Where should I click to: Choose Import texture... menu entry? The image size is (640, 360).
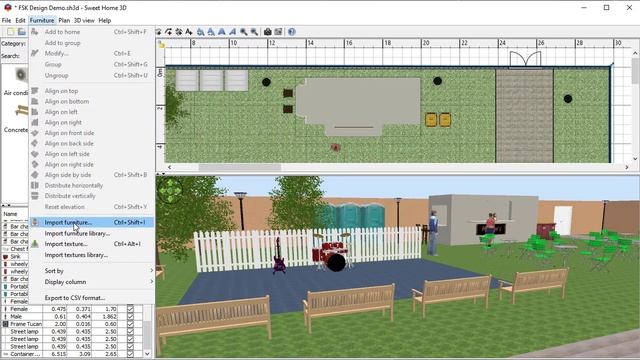point(92,244)
